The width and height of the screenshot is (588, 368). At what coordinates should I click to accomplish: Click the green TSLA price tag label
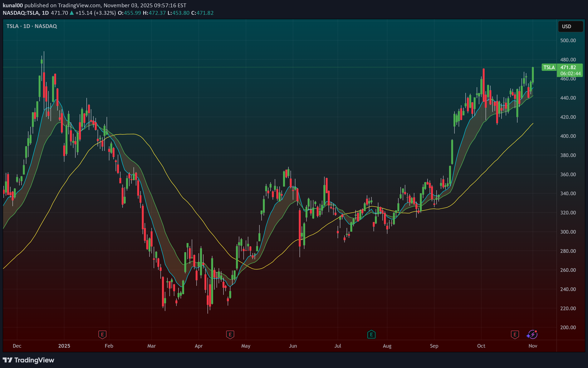549,67
